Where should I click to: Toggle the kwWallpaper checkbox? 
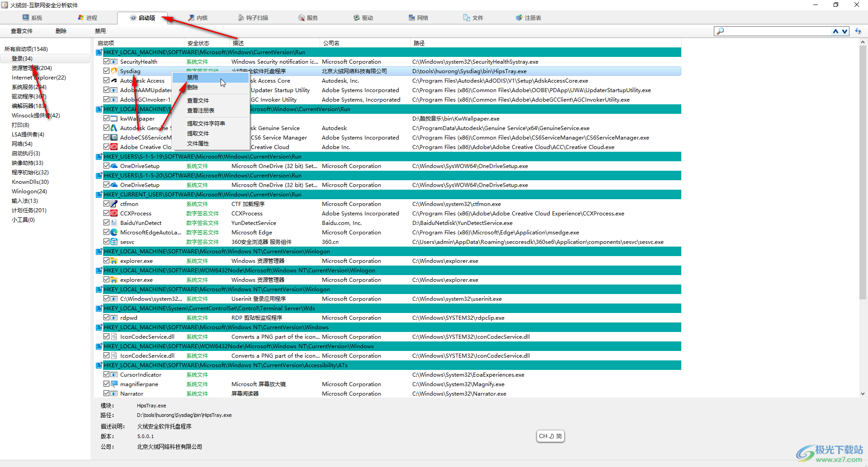coord(106,118)
